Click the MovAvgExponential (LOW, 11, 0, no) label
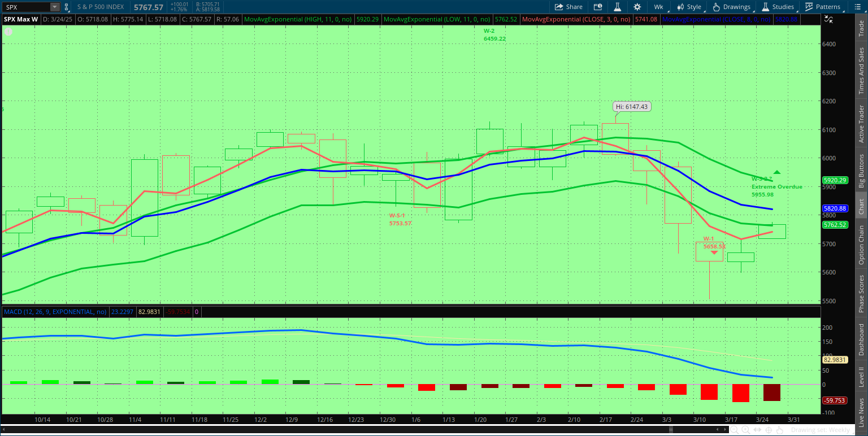The image size is (868, 436). point(437,19)
